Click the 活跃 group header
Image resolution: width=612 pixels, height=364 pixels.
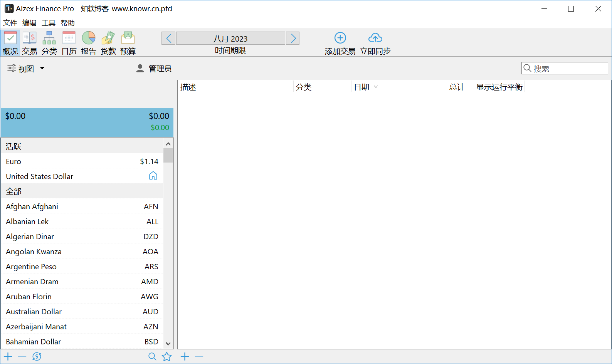click(82, 146)
